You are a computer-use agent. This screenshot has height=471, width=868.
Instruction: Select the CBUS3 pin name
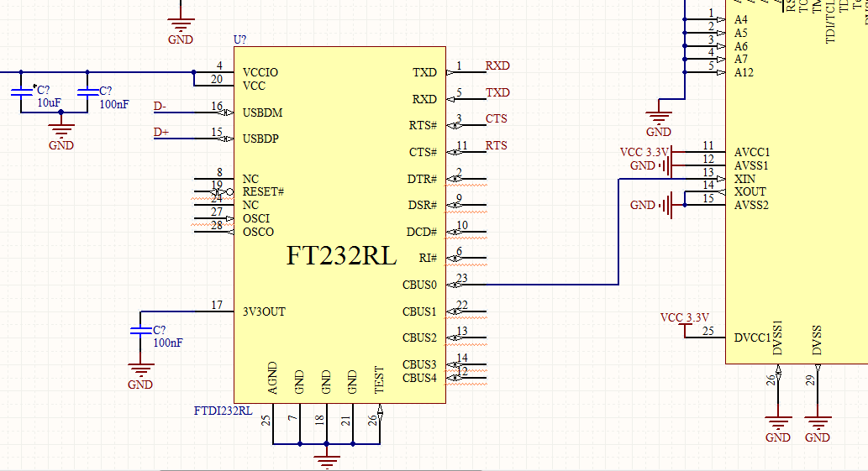(x=419, y=365)
